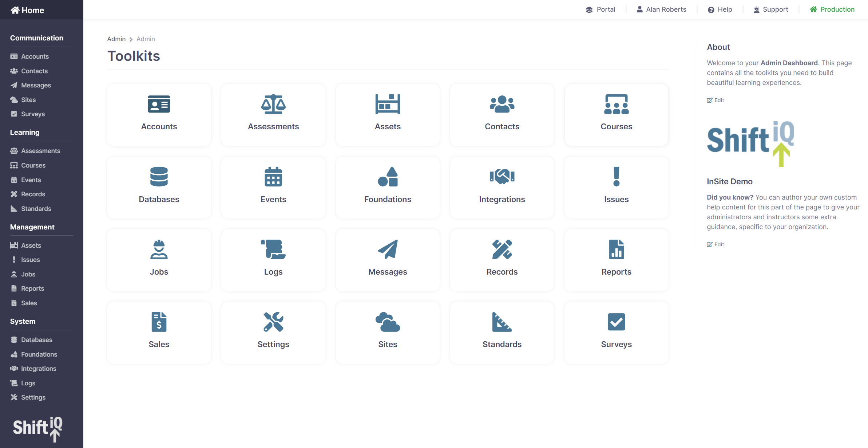Select the Surveys icon in the sidebar

click(x=14, y=114)
